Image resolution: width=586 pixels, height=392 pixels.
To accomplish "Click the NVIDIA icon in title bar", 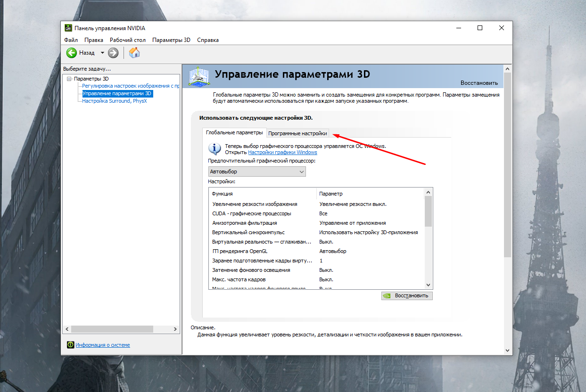I will click(68, 28).
